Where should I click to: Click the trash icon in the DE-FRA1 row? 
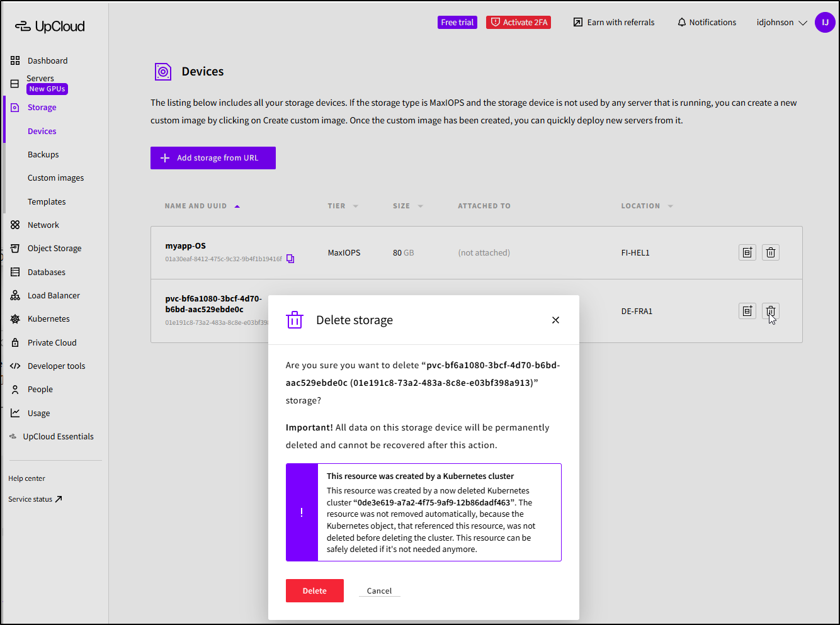point(771,311)
